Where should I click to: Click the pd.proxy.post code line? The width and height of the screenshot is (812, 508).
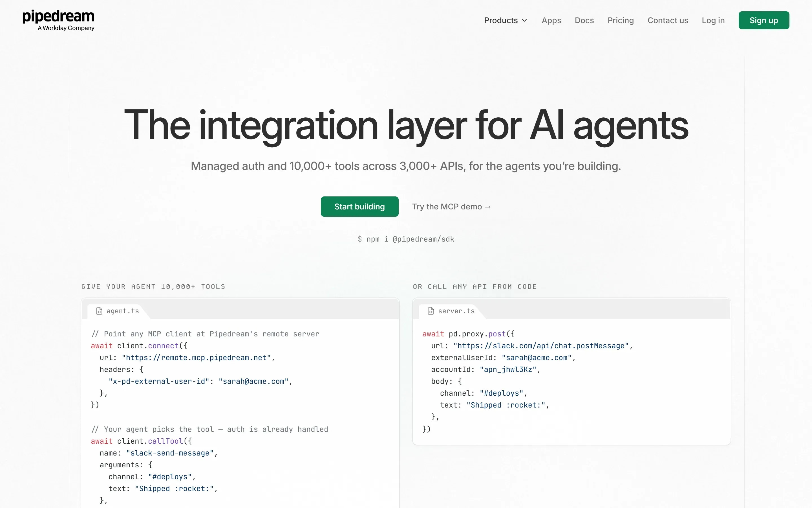pos(468,334)
